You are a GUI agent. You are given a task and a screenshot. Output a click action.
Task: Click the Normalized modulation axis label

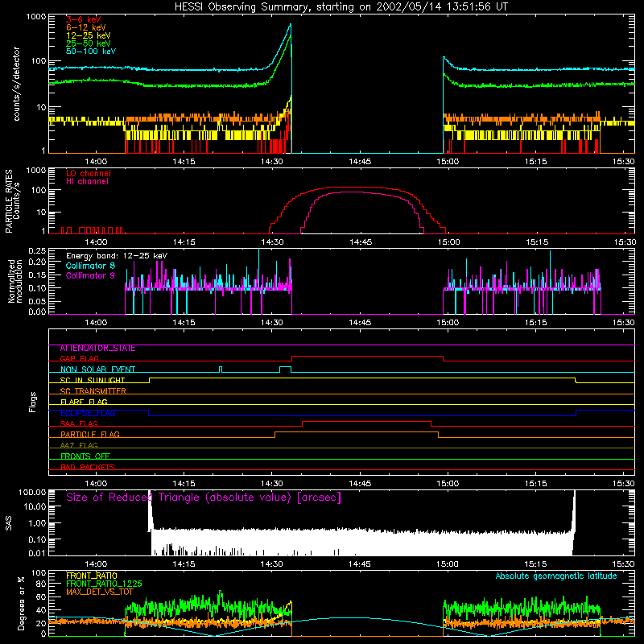click(x=14, y=281)
